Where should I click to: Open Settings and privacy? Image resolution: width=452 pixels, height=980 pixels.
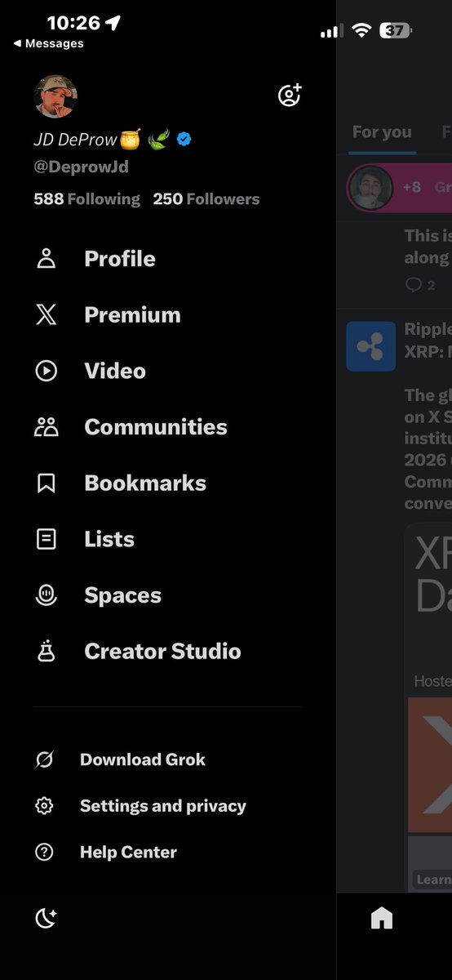click(x=163, y=806)
